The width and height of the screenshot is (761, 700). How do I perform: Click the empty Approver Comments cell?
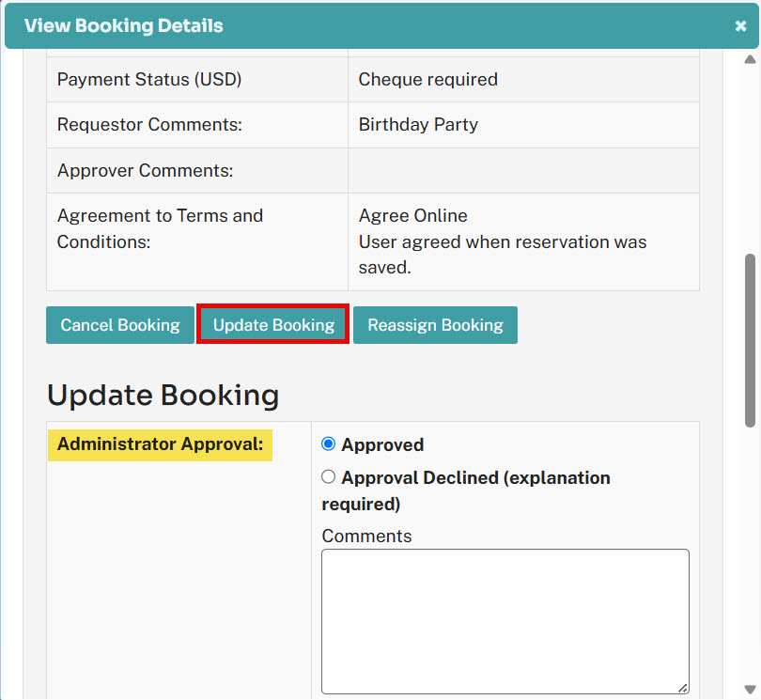[523, 170]
